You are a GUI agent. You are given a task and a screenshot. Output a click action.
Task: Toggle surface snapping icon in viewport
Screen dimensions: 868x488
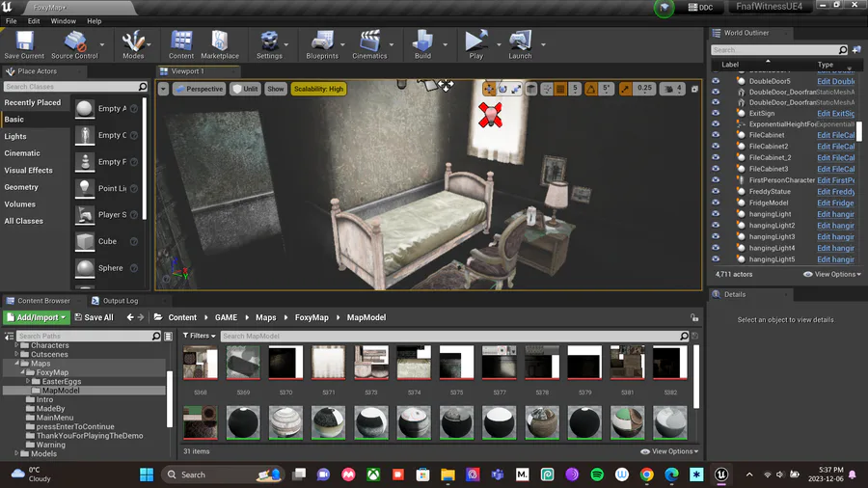547,89
